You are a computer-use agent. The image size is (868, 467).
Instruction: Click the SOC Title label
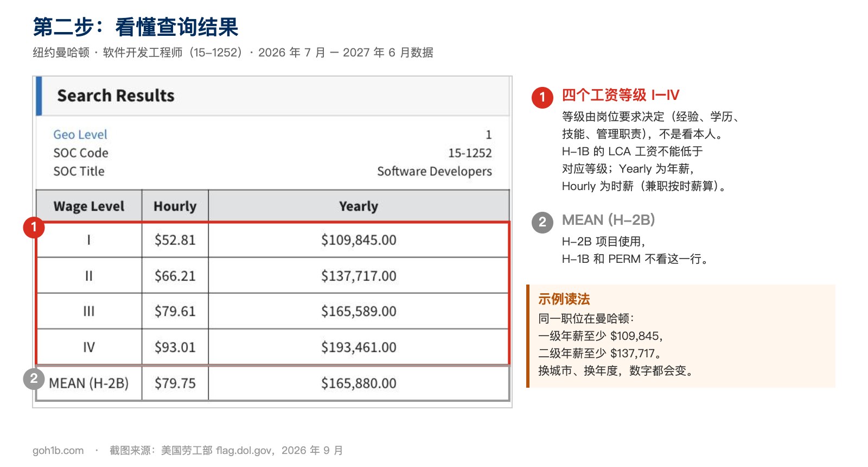pyautogui.click(x=79, y=171)
